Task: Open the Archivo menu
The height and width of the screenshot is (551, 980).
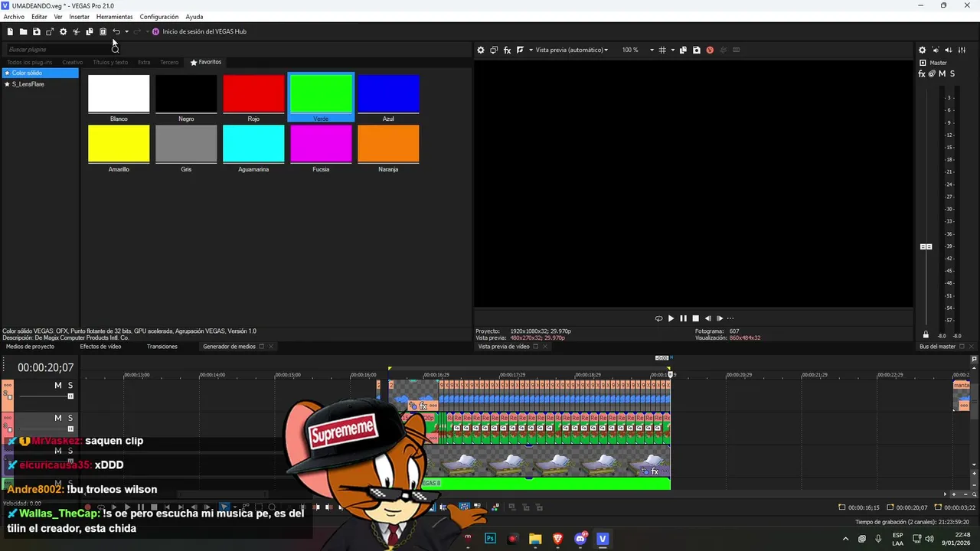Action: 14,17
